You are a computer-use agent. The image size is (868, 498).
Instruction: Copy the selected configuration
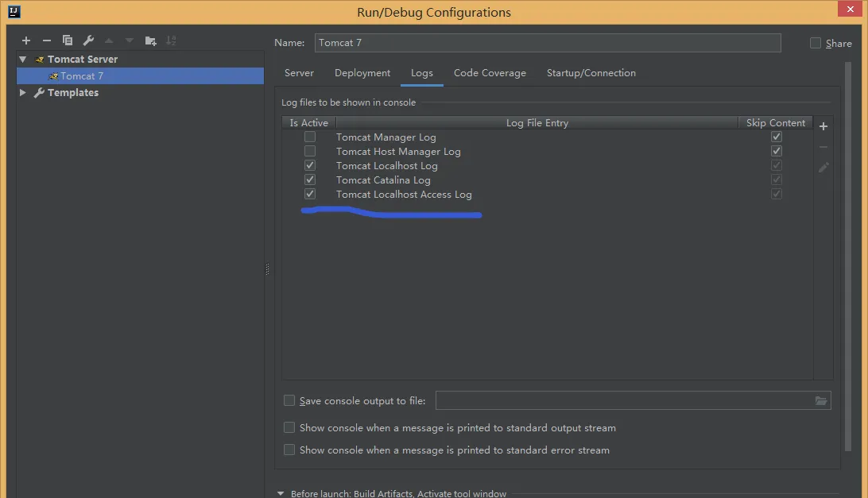pyautogui.click(x=68, y=41)
